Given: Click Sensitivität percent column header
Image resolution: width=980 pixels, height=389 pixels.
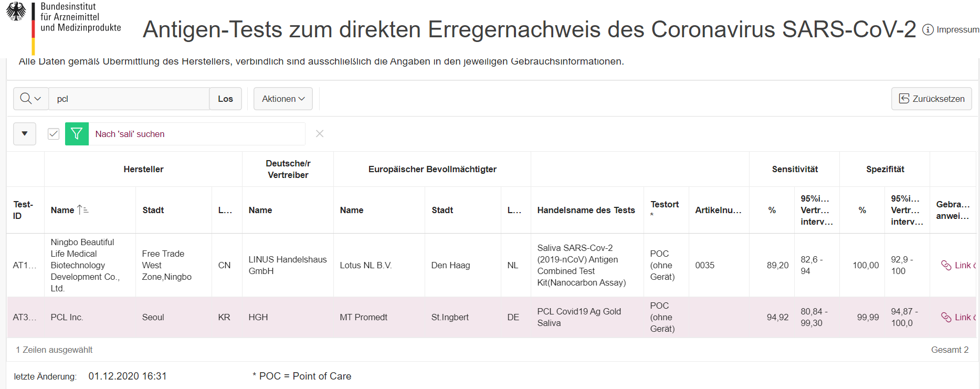Looking at the screenshot, I should [x=772, y=210].
